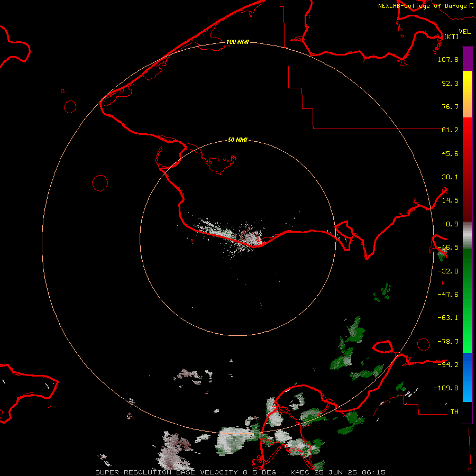Click the [KT] units label
Screen dimensions: 476x476
(x=452, y=36)
